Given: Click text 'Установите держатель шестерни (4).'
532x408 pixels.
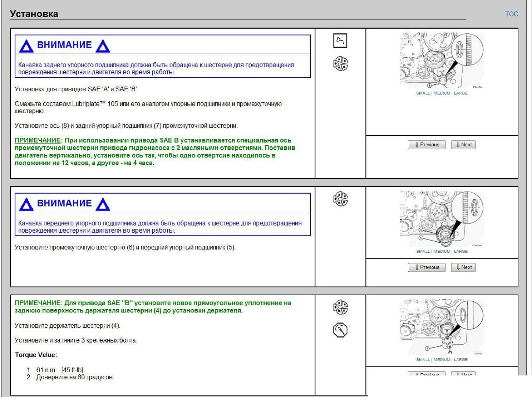Looking at the screenshot, I should pyautogui.click(x=68, y=326).
